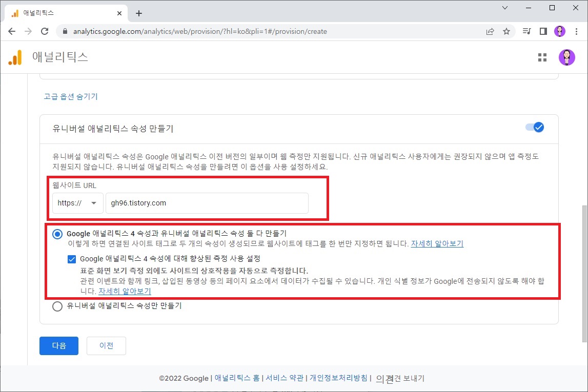Screen dimensions: 588x392
Task: Open 개인정보처리방침 footer link
Action: (339, 378)
